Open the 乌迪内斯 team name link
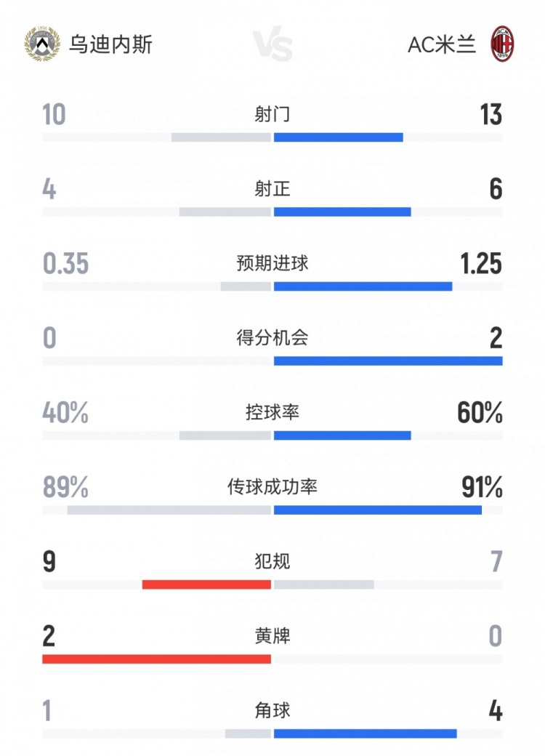 [110, 45]
